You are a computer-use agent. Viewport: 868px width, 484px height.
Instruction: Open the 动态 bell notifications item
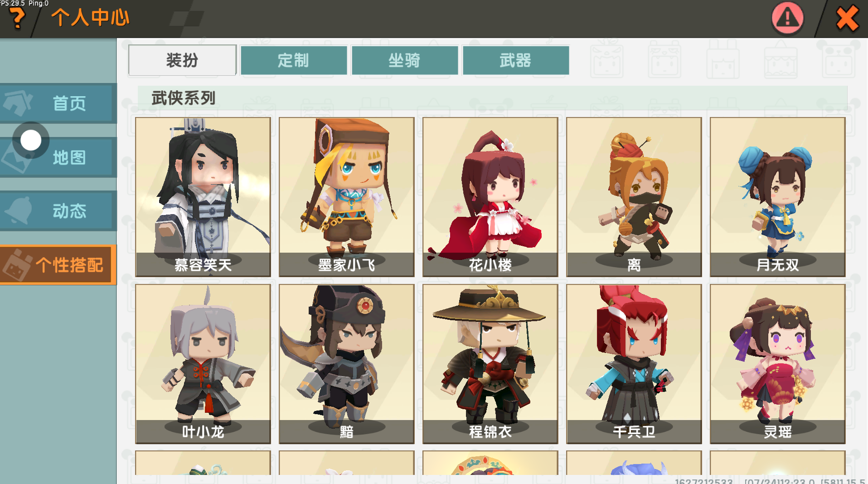58,211
